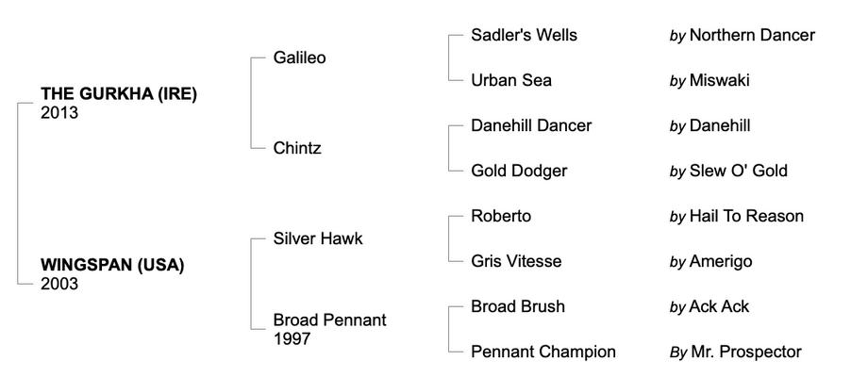Open Broad Pennant pedigree entry
Viewport: 868px width, 377px height.
pos(329,320)
